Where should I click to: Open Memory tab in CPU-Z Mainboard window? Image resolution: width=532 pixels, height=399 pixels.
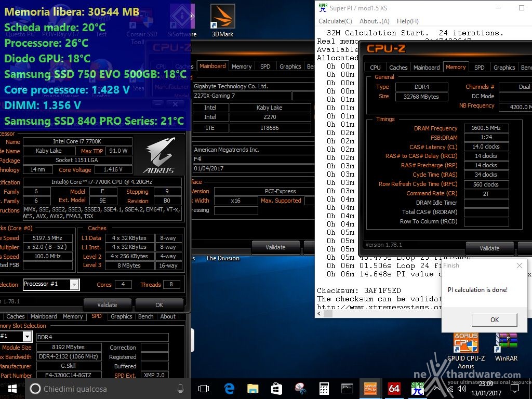(x=242, y=66)
